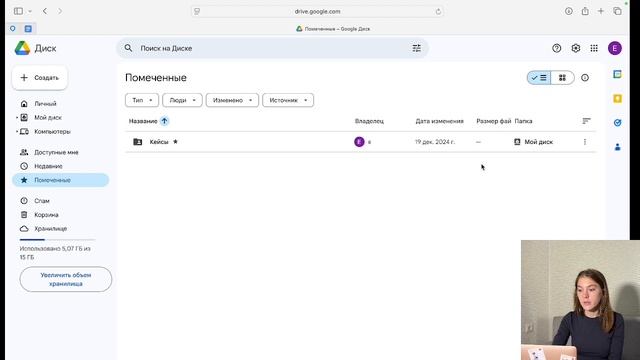Show Safari tab overview

click(617, 11)
